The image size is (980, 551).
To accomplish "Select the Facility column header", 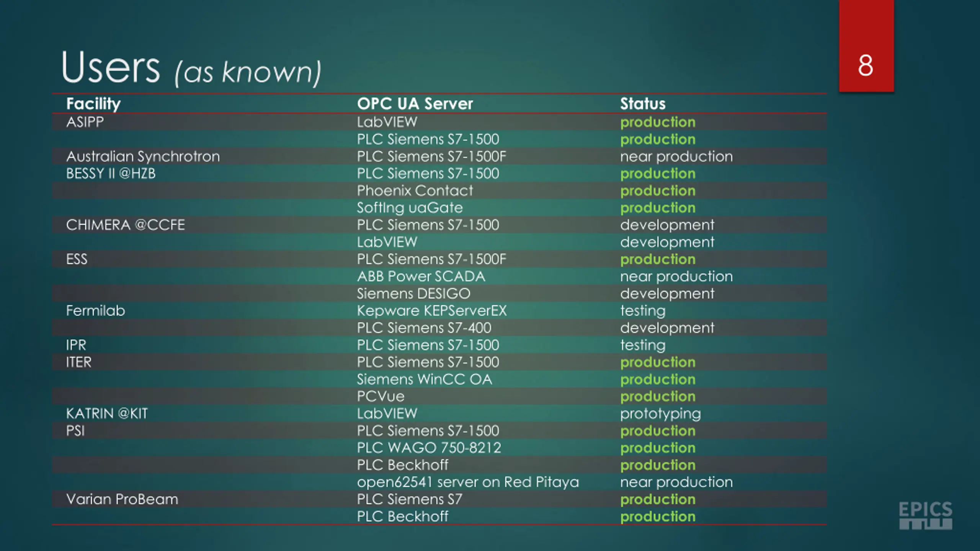I will click(93, 104).
